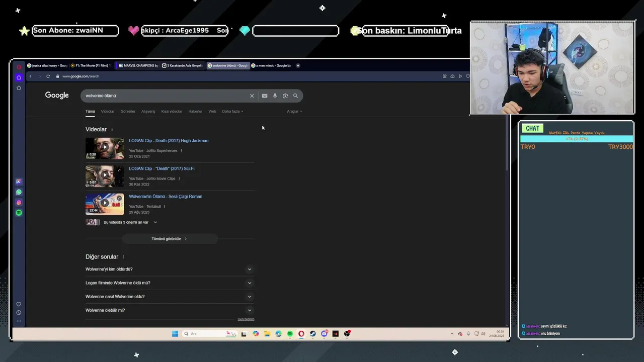
Task: Expand 'Logan filminde Wolverine öldü mü?' question
Action: [x=170, y=283]
